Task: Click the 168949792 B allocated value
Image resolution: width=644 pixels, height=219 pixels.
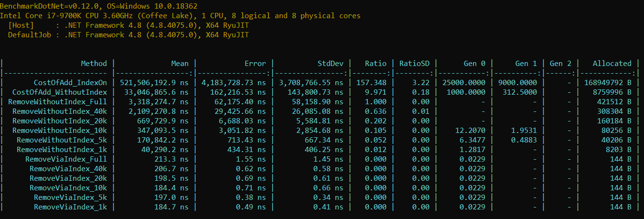Action: 608,82
